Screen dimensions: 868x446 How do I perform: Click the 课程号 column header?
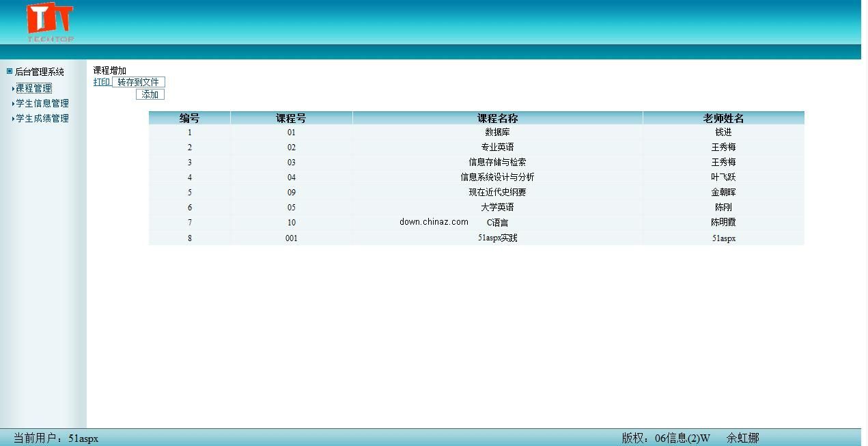tap(292, 118)
